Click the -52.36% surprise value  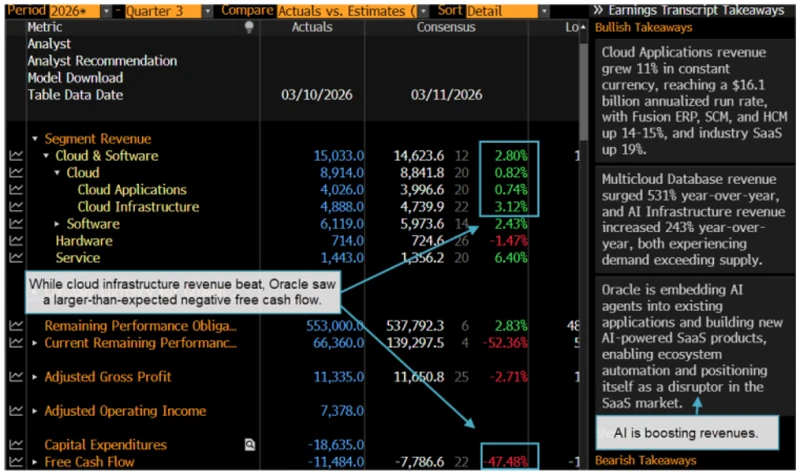505,343
